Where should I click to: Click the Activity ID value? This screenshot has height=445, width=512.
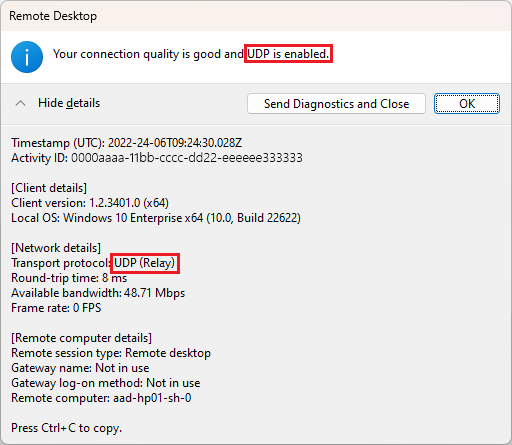(187, 158)
